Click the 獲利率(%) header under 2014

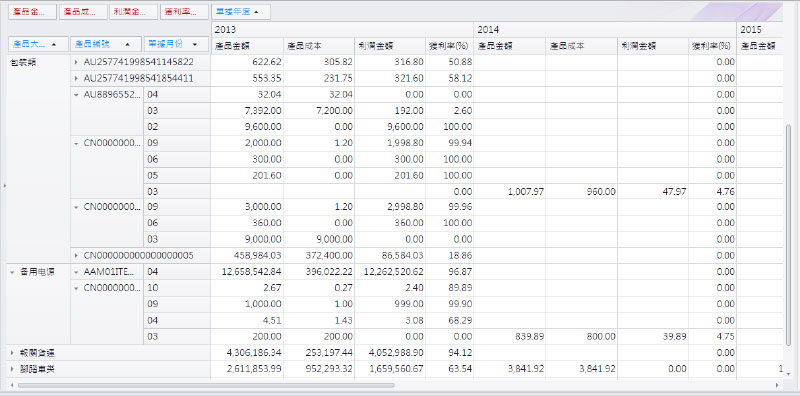(713, 46)
